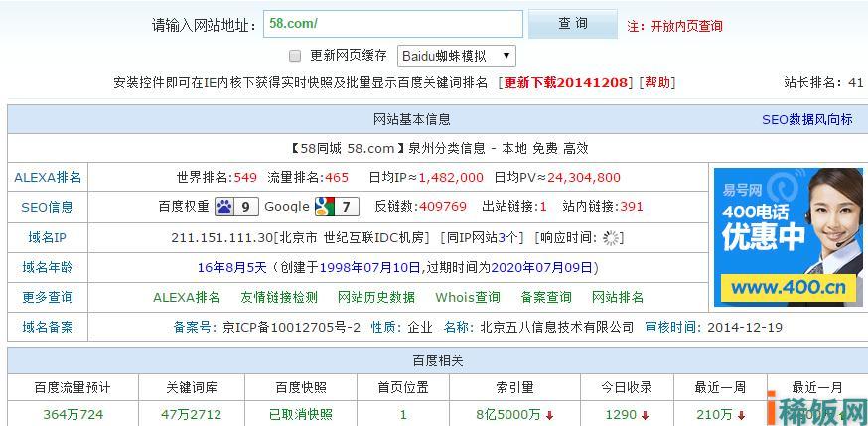This screenshot has height=426, width=868.
Task: Click daily PV value 24,304,800
Action: point(583,178)
